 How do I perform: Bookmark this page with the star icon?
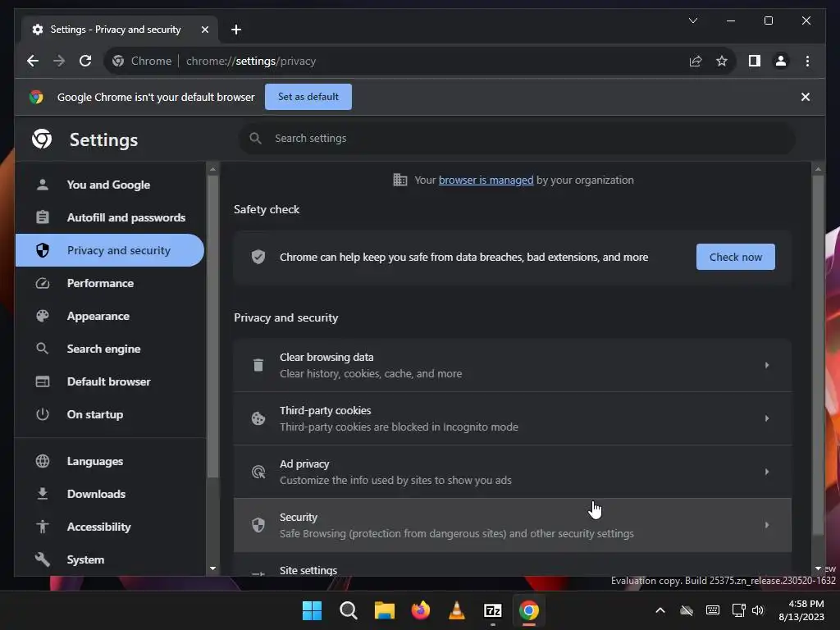click(722, 61)
